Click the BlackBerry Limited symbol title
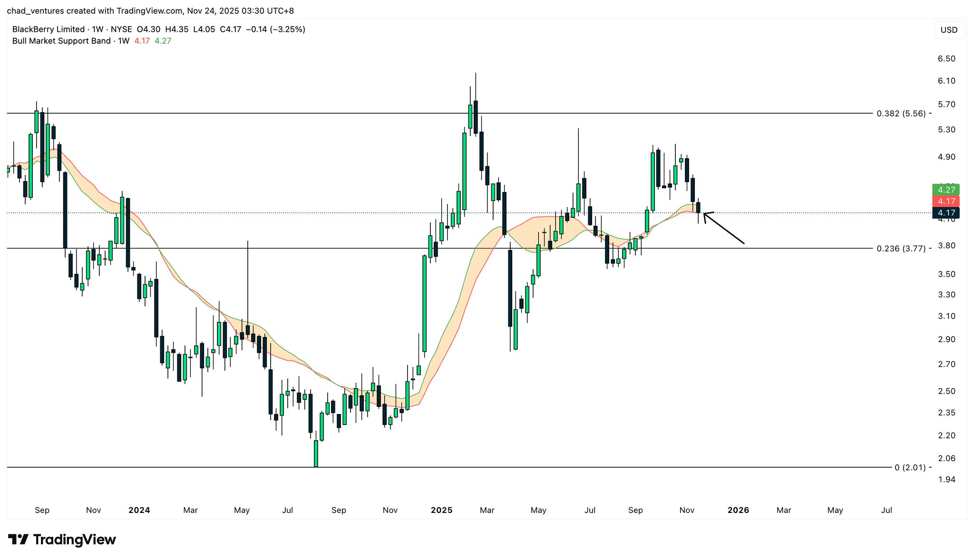The image size is (974, 560). point(48,29)
